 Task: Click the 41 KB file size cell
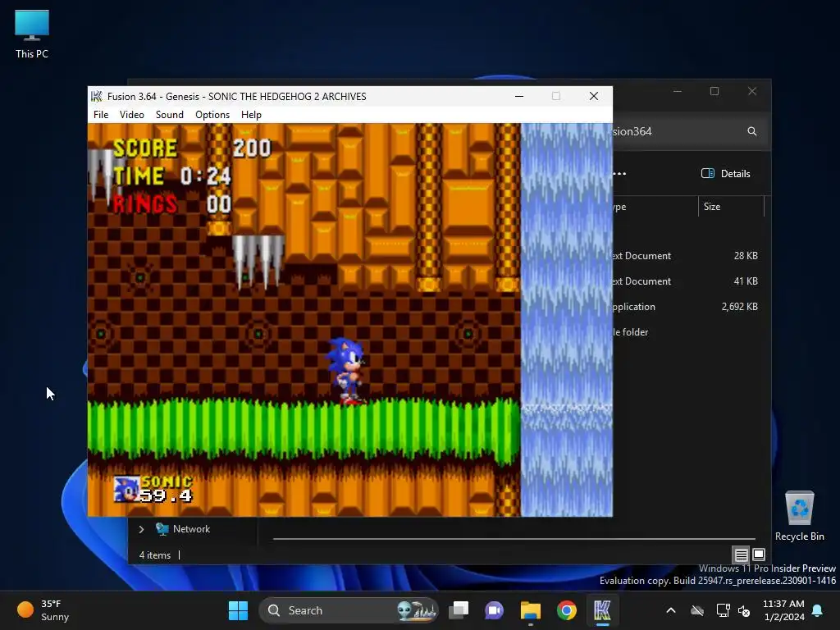[746, 281]
